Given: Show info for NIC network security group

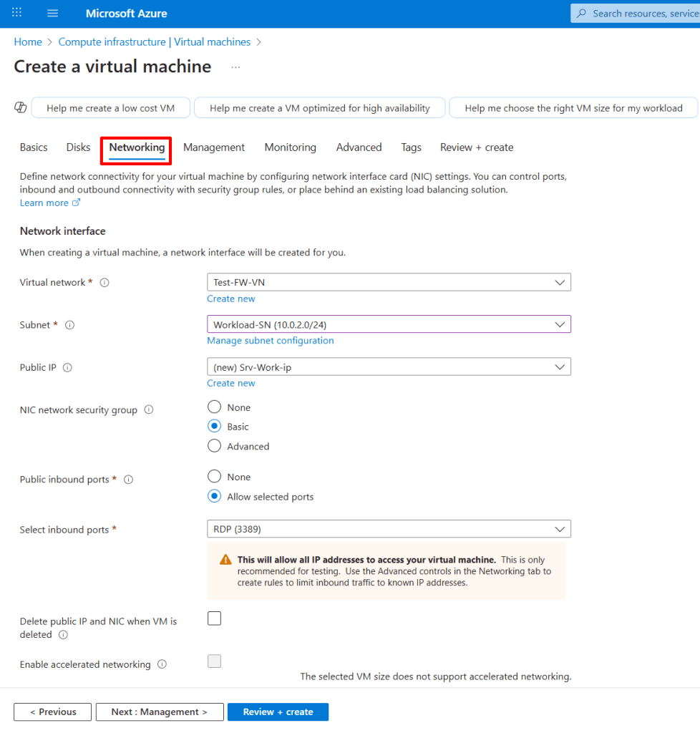Looking at the screenshot, I should pyautogui.click(x=149, y=410).
